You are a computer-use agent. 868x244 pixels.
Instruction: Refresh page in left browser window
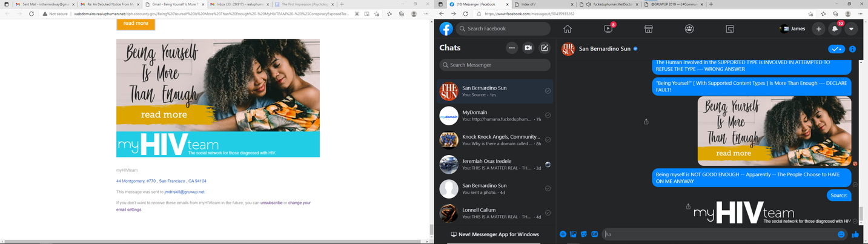click(31, 13)
